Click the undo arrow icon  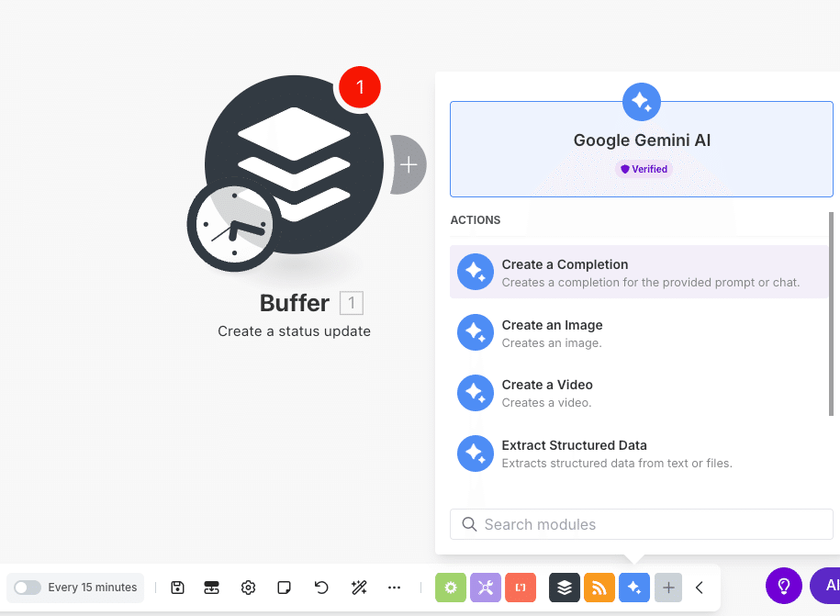[321, 588]
